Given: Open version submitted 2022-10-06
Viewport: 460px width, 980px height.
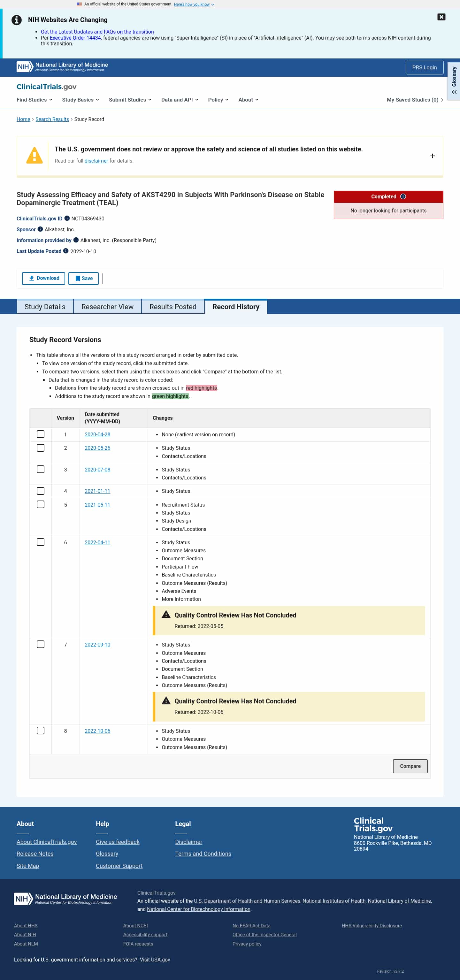Looking at the screenshot, I should click(x=97, y=731).
